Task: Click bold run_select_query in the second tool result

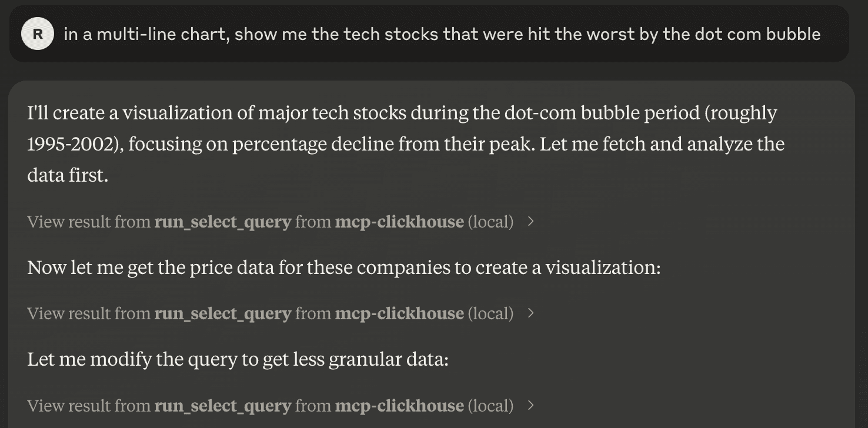Action: tap(223, 313)
